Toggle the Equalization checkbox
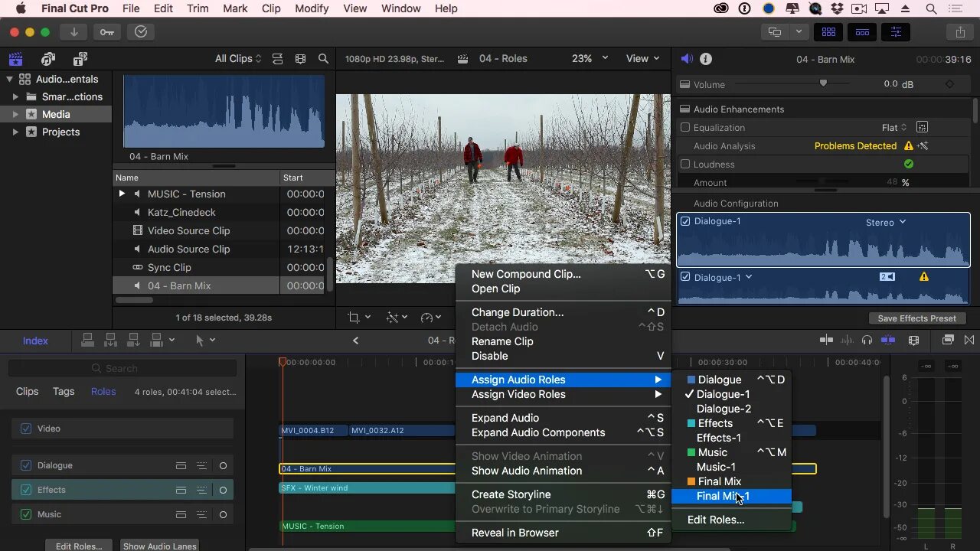Image resolution: width=980 pixels, height=551 pixels. (x=685, y=128)
